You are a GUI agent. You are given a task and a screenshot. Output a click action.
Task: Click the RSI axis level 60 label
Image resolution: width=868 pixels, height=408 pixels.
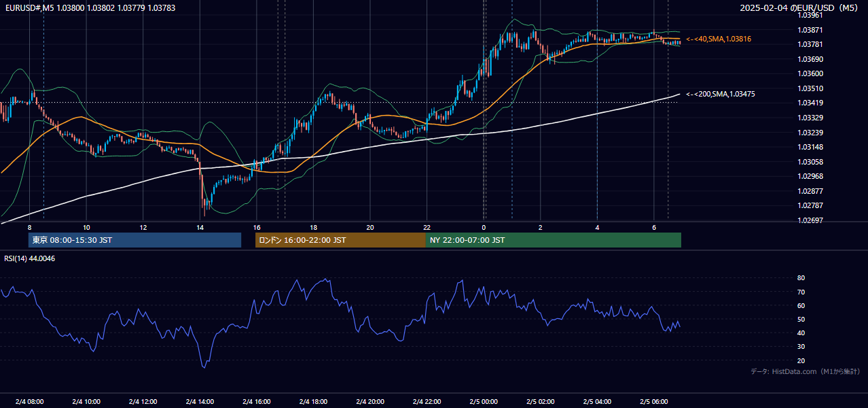point(801,305)
